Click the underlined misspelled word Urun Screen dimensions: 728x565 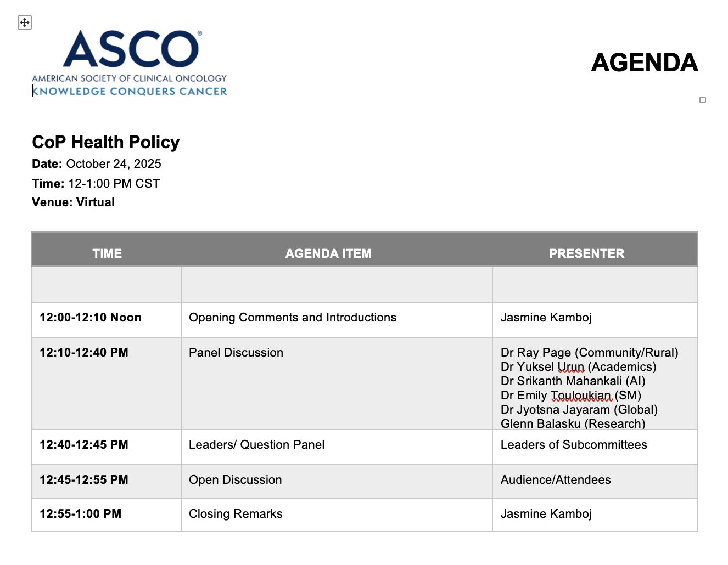coord(570,367)
